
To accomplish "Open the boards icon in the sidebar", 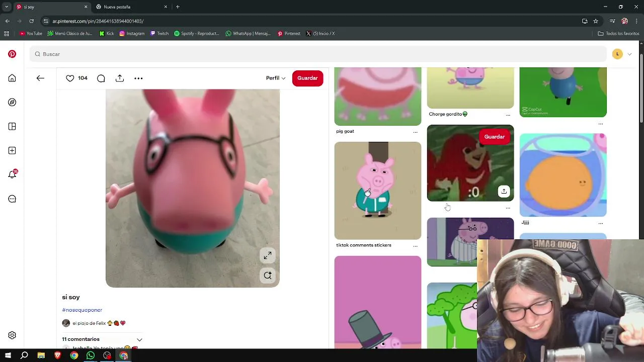I will click(x=12, y=126).
